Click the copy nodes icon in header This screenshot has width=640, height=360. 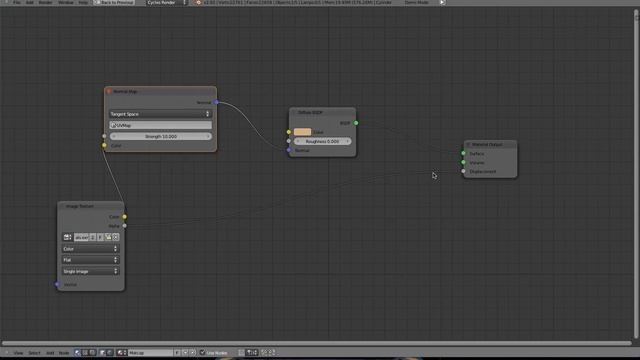(264, 353)
